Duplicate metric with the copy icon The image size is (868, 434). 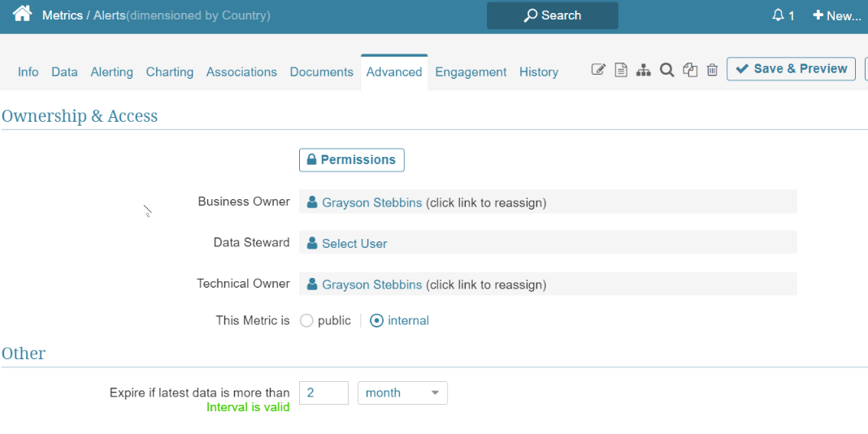690,70
